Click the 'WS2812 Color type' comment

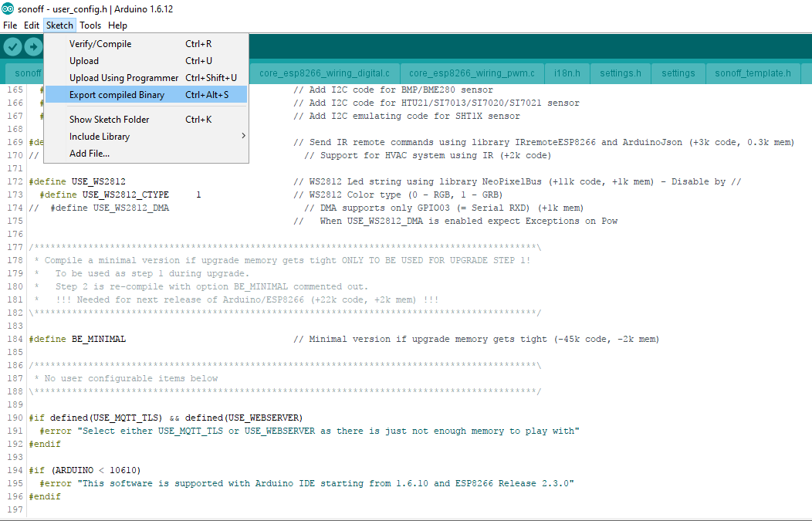coord(398,195)
